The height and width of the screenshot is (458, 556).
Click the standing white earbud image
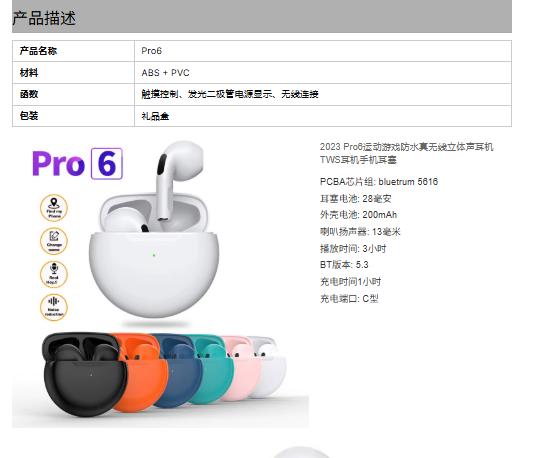click(178, 179)
